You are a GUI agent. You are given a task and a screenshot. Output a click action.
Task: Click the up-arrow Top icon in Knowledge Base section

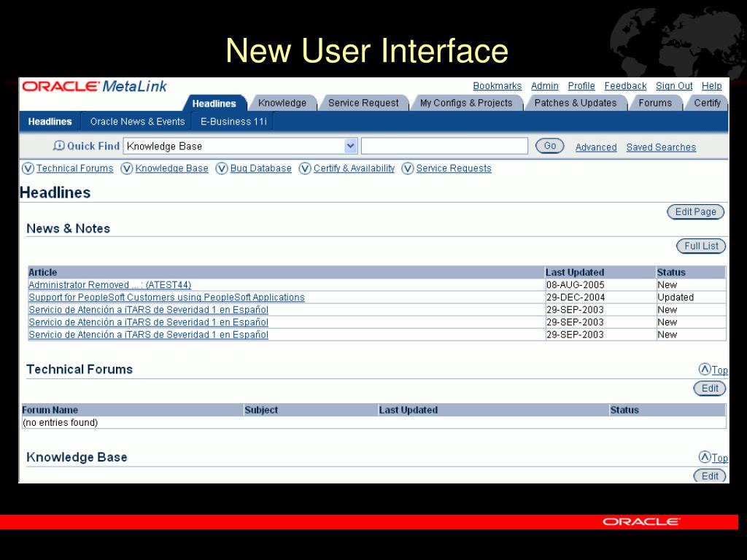[x=705, y=457]
